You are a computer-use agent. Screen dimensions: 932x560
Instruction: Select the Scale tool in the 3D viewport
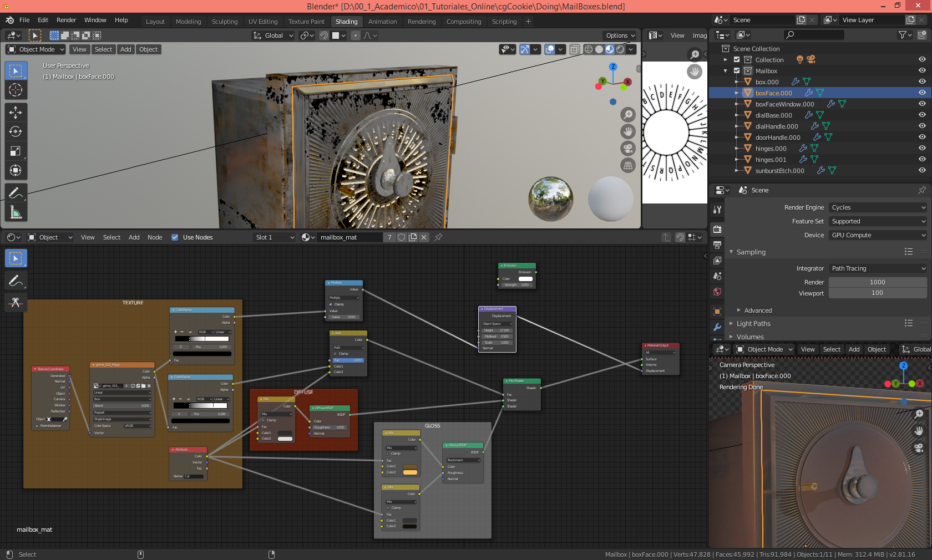[x=16, y=151]
